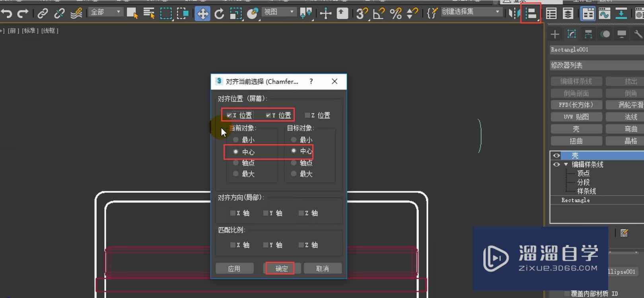Activate the Select and Scale tool
The image size is (644, 298).
[x=236, y=14]
